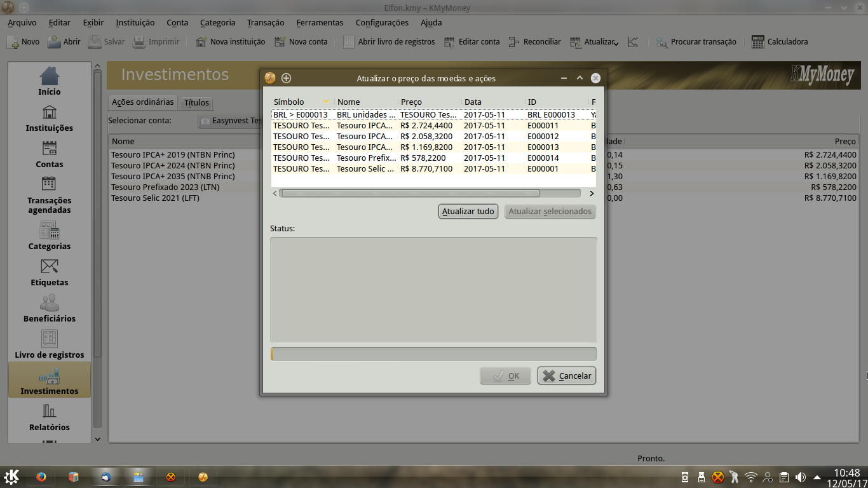Sort dialog list by Símbolo column
Screen dimensions: 868x488
(302, 102)
